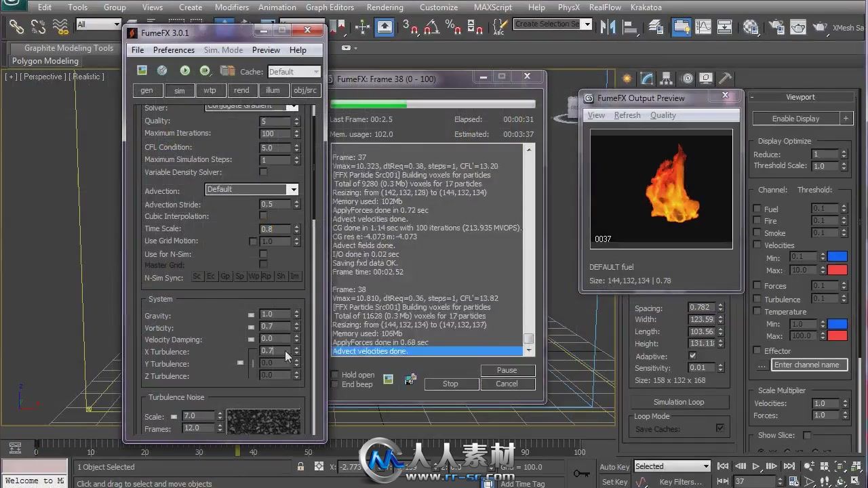This screenshot has height=488, width=868.
Task: Open the Render Setup teapot icon
Action: pos(776,27)
